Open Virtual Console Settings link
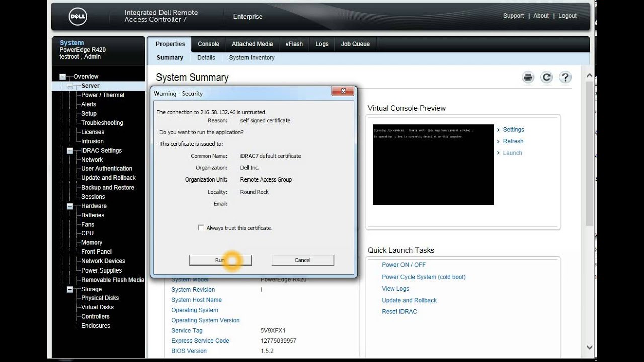 tap(513, 130)
